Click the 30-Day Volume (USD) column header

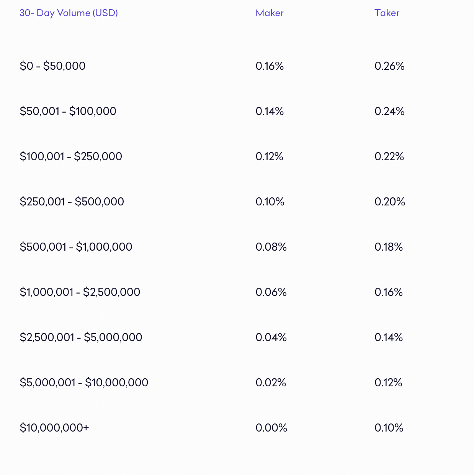tap(69, 13)
